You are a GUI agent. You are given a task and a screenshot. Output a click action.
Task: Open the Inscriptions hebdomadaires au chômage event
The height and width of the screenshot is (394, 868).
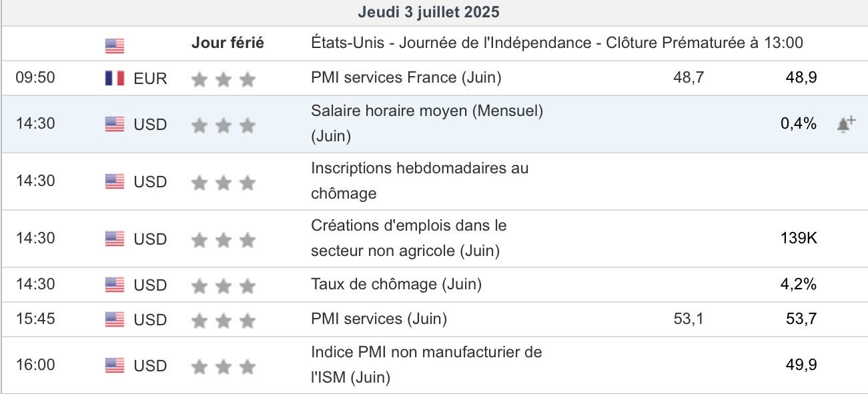click(x=419, y=169)
